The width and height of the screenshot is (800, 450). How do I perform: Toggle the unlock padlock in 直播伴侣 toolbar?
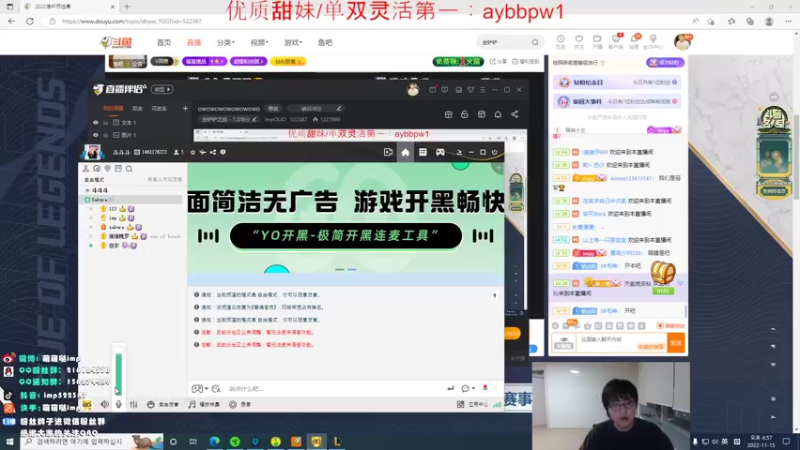pos(464,114)
